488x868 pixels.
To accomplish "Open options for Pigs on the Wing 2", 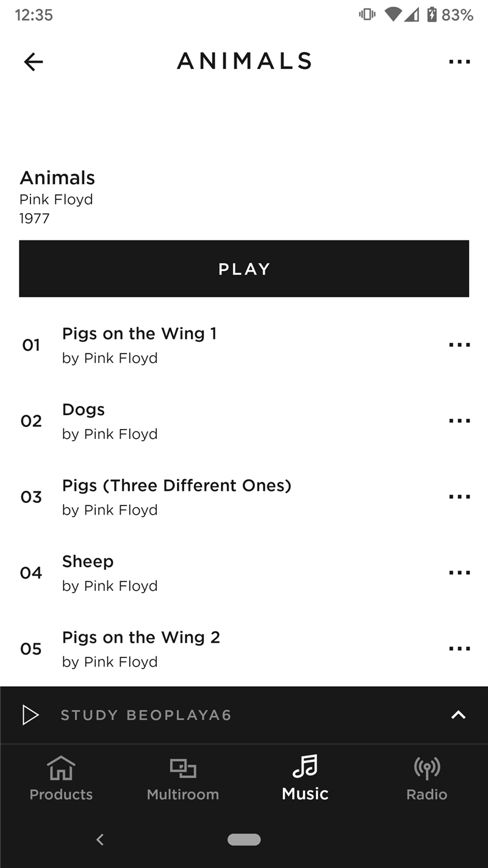I will point(459,648).
